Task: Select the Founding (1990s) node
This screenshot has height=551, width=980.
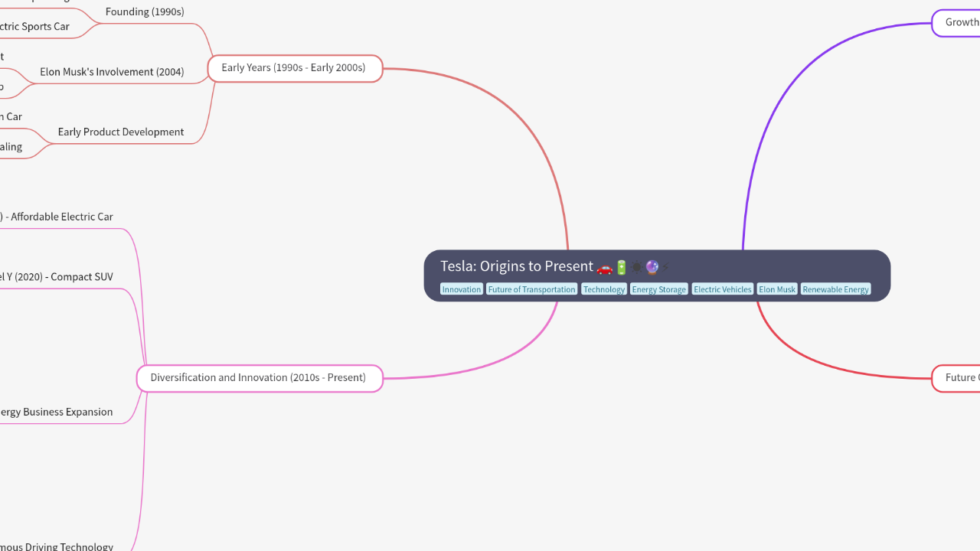Action: (x=145, y=11)
